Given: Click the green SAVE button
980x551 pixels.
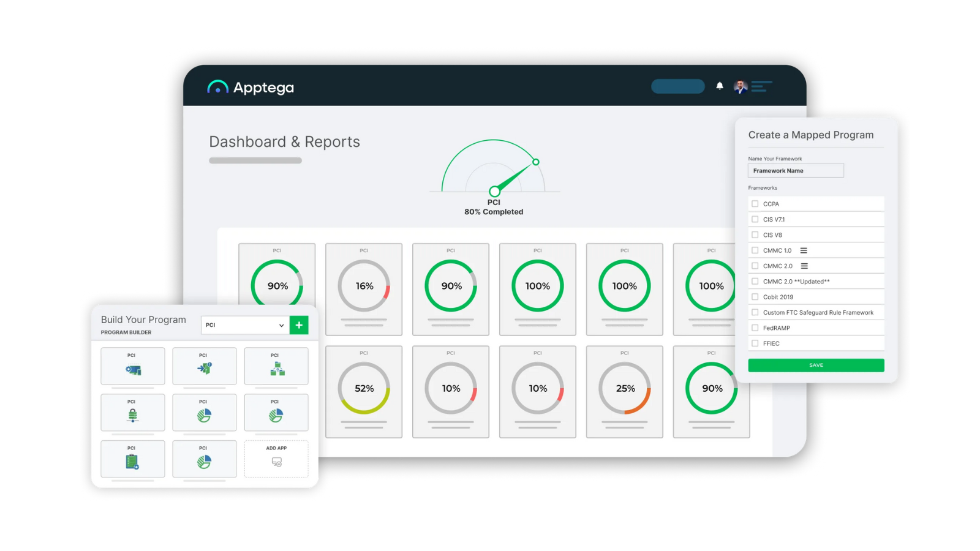Looking at the screenshot, I should pyautogui.click(x=816, y=365).
